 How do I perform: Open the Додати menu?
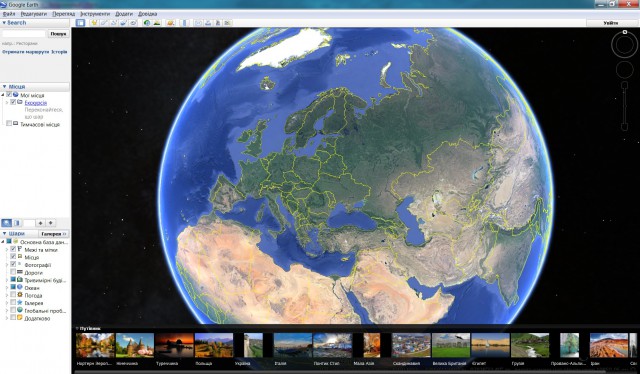(124, 14)
